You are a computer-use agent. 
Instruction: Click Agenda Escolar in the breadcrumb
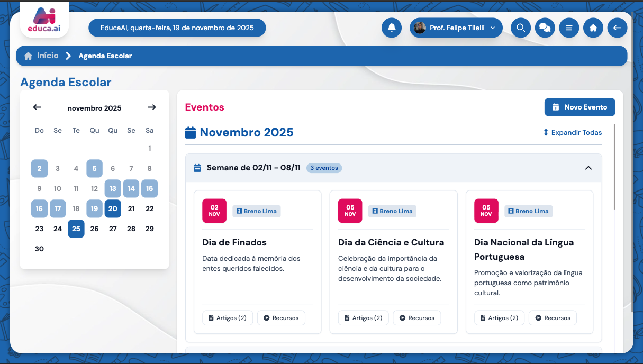tap(105, 56)
